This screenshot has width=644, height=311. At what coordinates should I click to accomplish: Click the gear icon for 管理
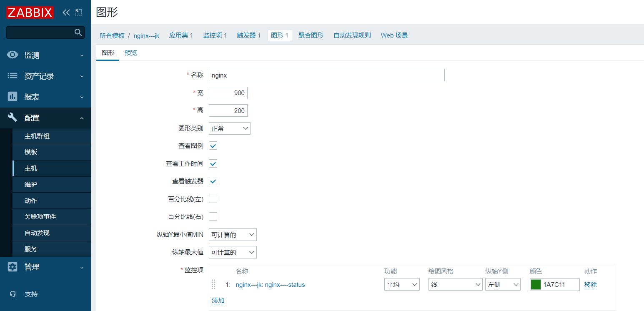pos(13,267)
